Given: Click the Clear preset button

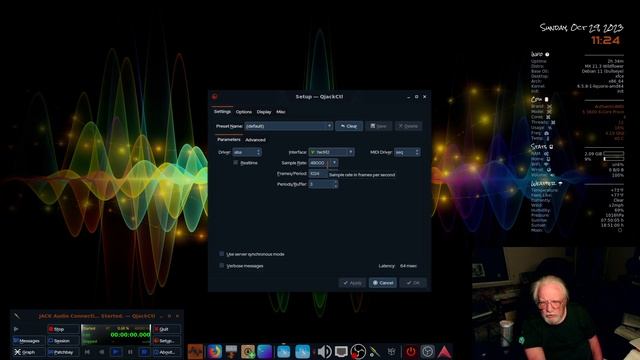Looking at the screenshot, I should point(349,126).
